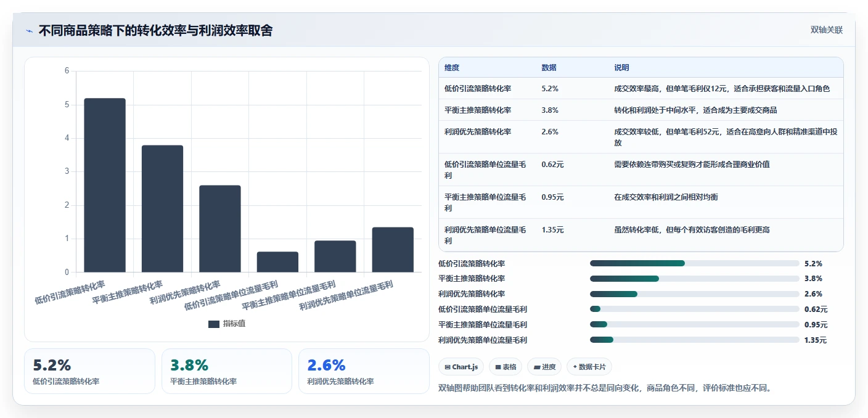Click the 1.35元 progress bar
Screen dimensions: 868x418
695,340
